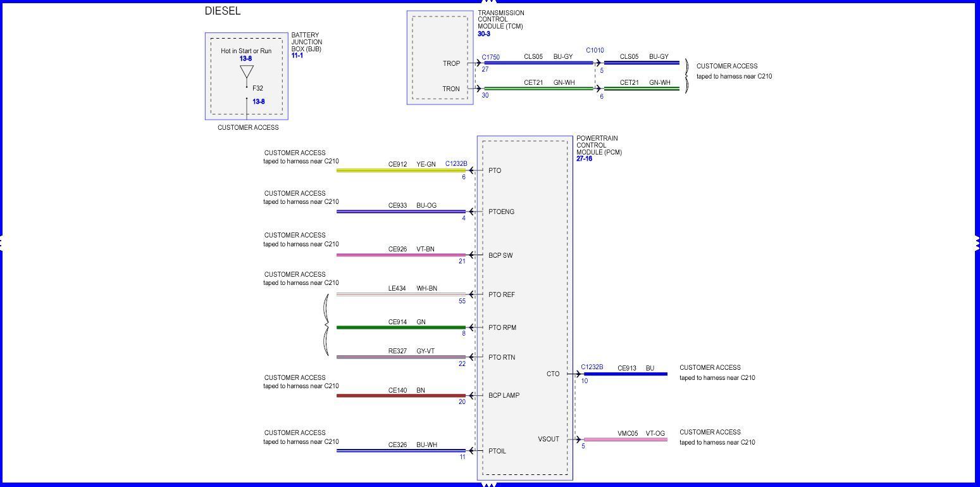Open the 13-8 reference below fuse F32

tap(258, 102)
